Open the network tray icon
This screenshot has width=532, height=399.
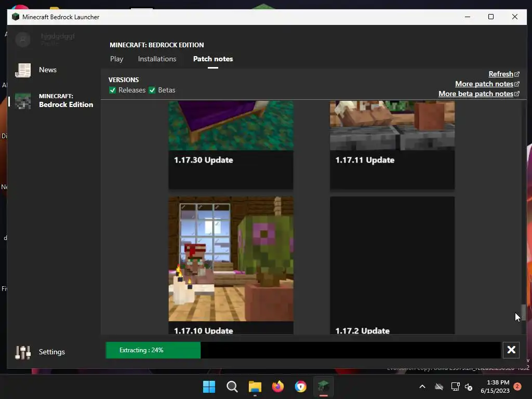[455, 387]
